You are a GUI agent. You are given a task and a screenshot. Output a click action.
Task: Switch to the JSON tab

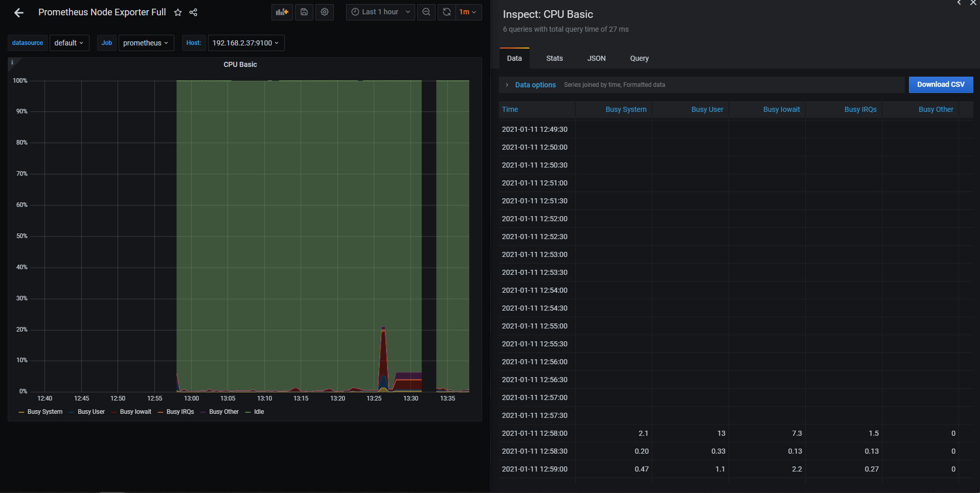tap(596, 58)
